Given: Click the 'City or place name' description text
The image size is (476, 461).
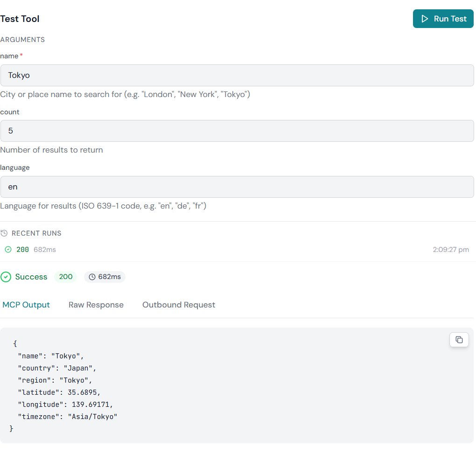Looking at the screenshot, I should pos(125,94).
